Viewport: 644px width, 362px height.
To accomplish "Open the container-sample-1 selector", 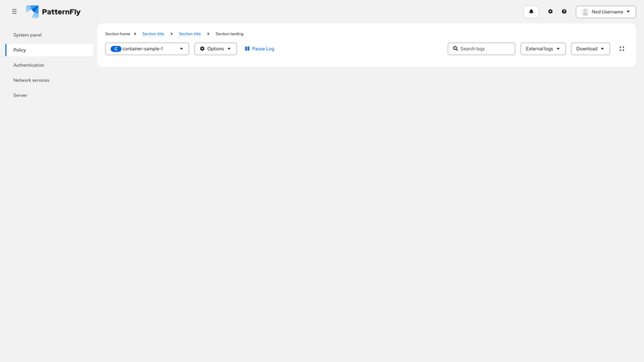I will (147, 49).
